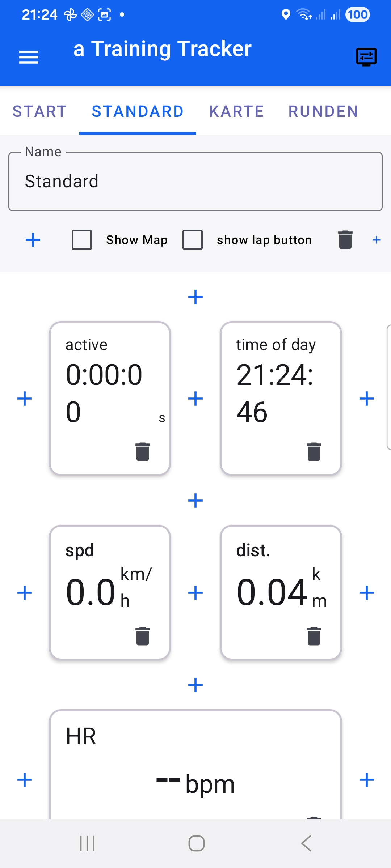Add new view with small plus icon
Screen dimensions: 391x868
click(x=377, y=240)
